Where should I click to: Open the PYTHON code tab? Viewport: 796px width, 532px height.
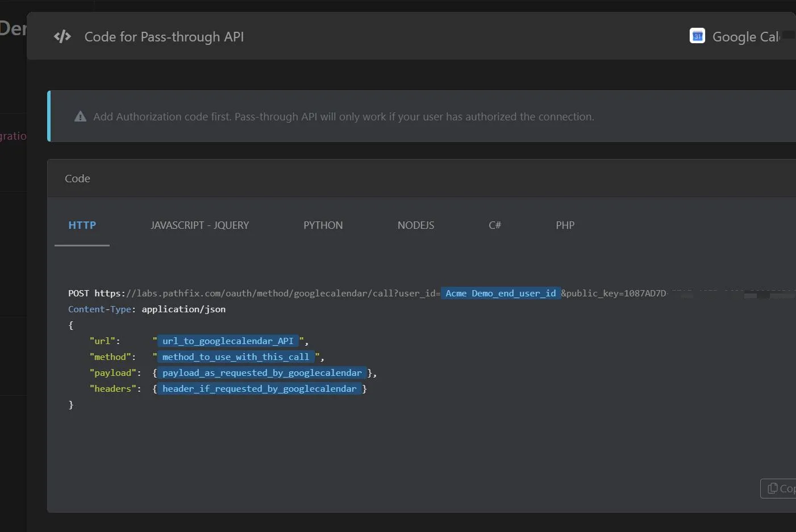point(323,225)
